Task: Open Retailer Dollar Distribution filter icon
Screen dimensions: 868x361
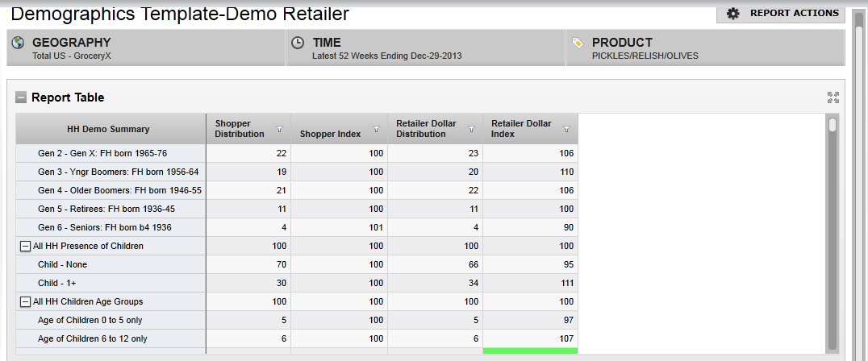Action: (x=471, y=129)
